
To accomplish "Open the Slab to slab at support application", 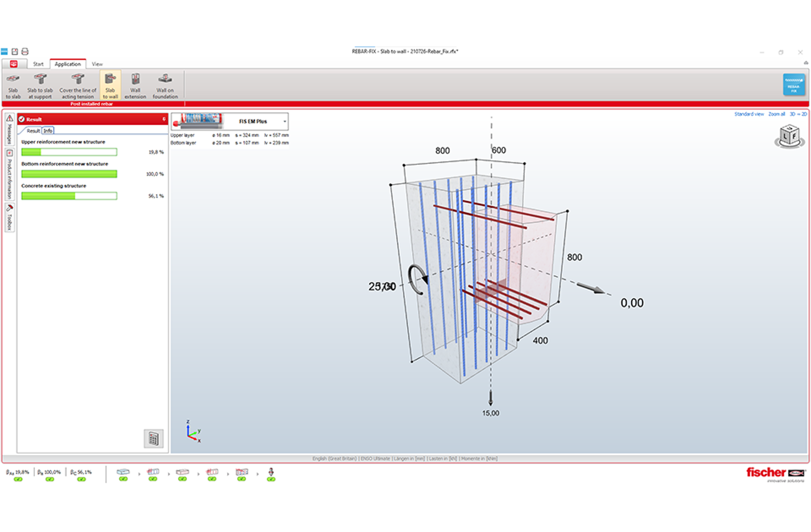I will pos(40,85).
